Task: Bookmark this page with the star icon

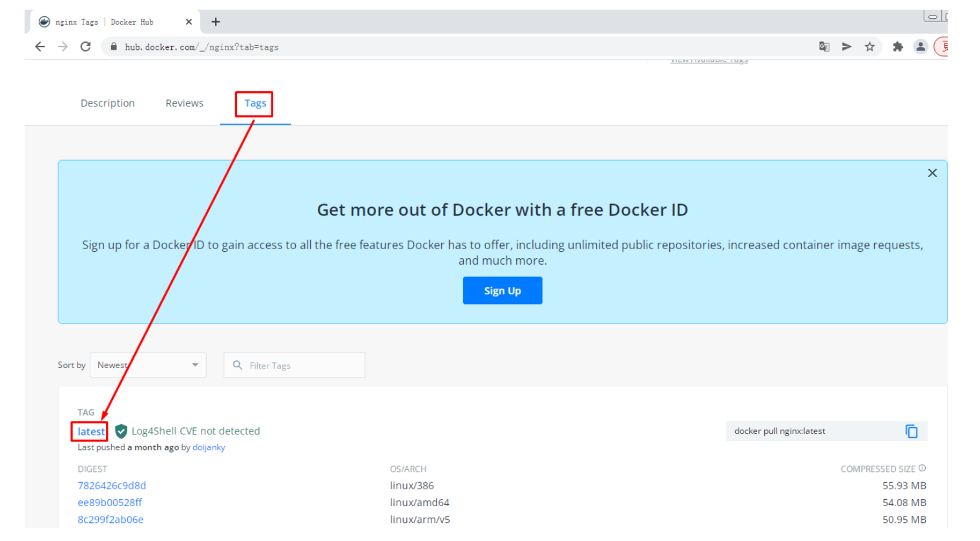Action: (x=870, y=46)
